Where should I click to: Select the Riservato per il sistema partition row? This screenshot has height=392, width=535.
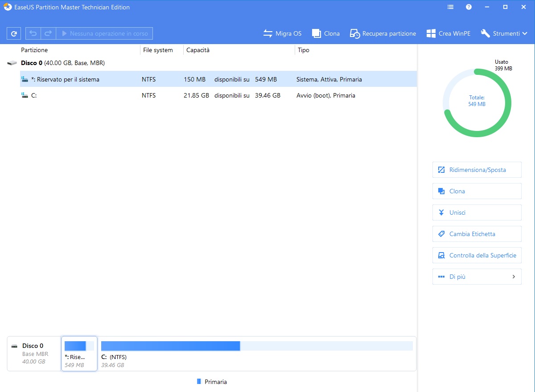pos(218,79)
